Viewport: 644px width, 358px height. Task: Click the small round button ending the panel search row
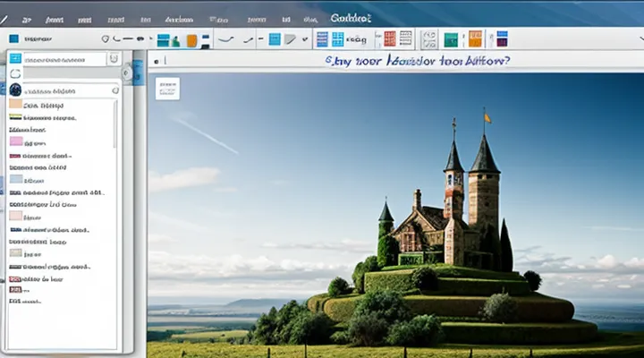pos(126,73)
